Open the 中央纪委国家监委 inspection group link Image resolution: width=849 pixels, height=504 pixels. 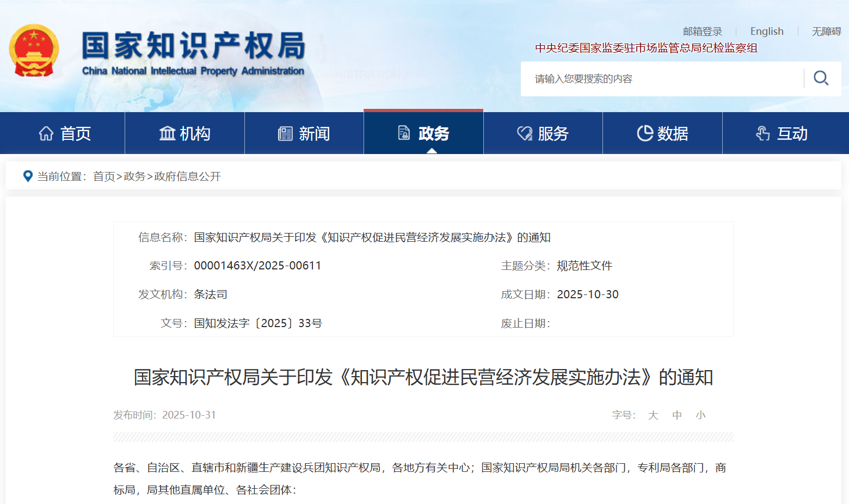coord(646,48)
